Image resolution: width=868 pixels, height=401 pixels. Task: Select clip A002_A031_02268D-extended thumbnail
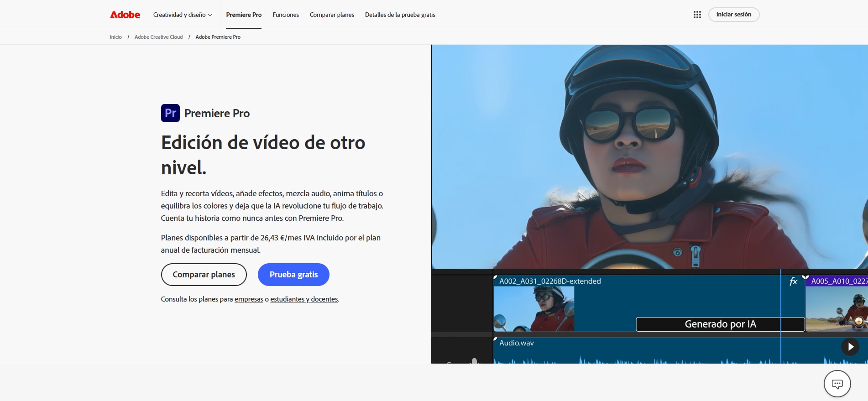(534, 309)
